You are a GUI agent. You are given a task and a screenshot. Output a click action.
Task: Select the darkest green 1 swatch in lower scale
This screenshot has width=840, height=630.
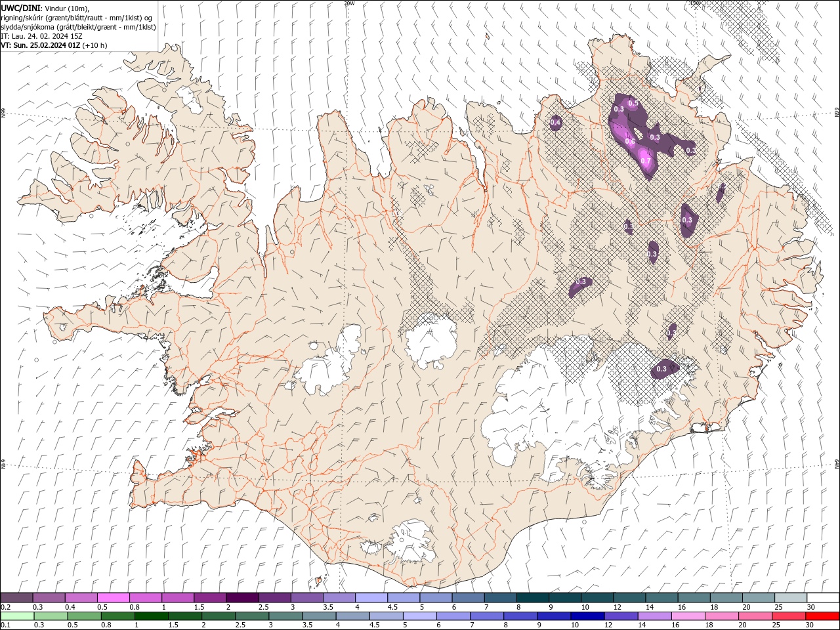pos(151,616)
